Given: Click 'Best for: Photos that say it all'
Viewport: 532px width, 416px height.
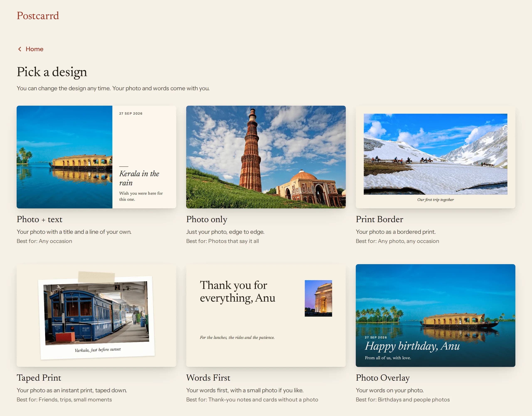Looking at the screenshot, I should [x=222, y=241].
